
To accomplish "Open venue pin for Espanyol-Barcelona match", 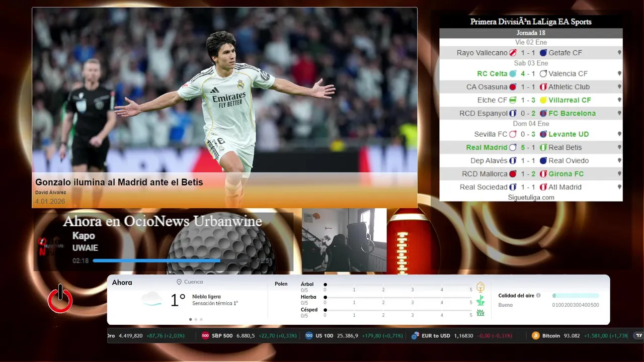I will (619, 113).
